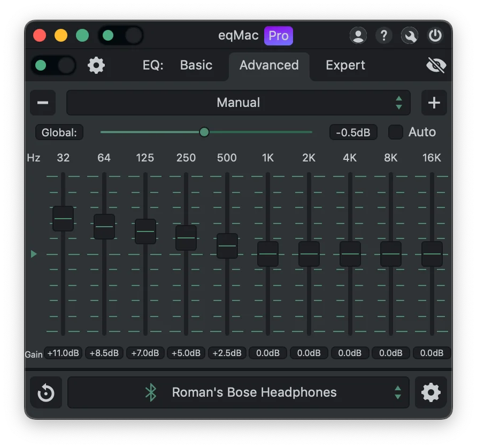477x448 pixels.
Task: Click the +5.0dB gain field
Action: coord(186,353)
